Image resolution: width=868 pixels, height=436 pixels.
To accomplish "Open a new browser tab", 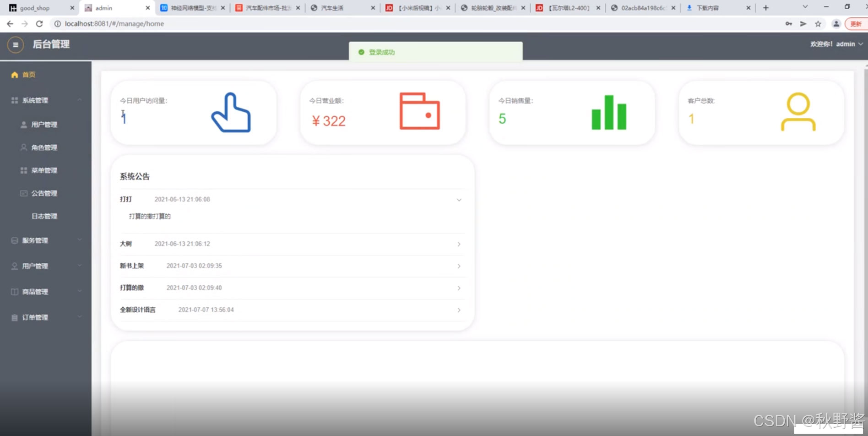I will 765,8.
